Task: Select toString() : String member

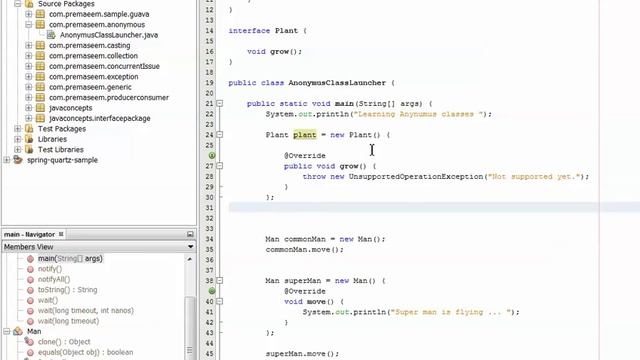Action: click(x=67, y=290)
